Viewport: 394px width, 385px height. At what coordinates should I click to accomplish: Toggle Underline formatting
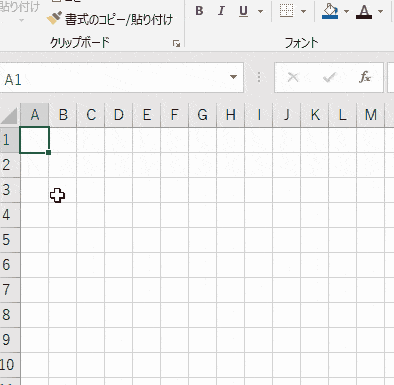click(x=244, y=11)
